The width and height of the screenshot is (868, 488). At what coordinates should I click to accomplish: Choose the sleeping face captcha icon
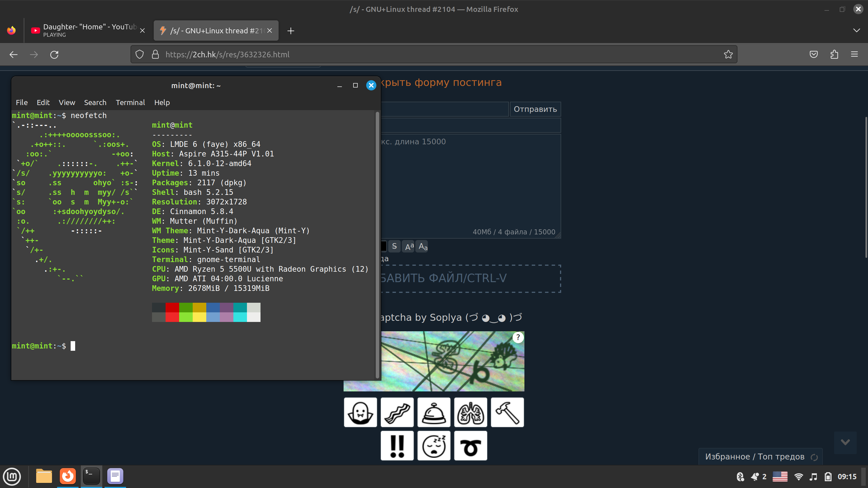[434, 446]
